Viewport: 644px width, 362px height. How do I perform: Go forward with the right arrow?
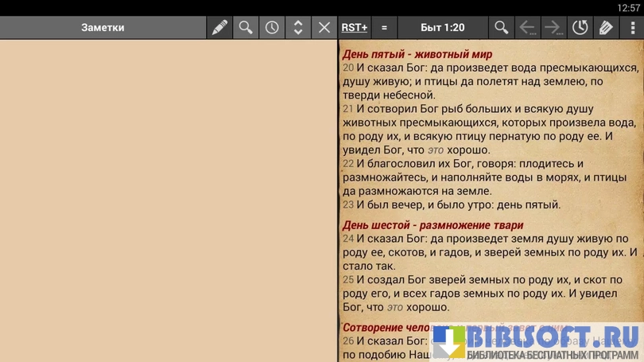coord(553,27)
